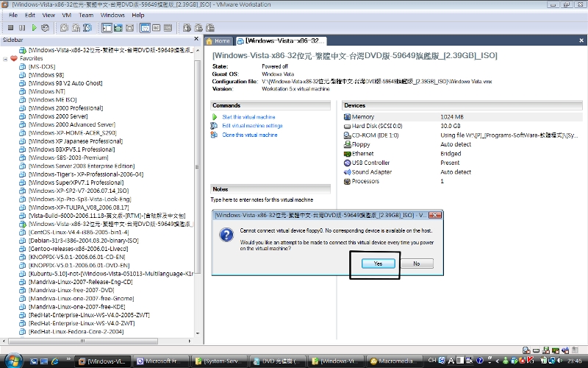
Task: Click the Power Off stop toolbar icon
Action: point(11,28)
